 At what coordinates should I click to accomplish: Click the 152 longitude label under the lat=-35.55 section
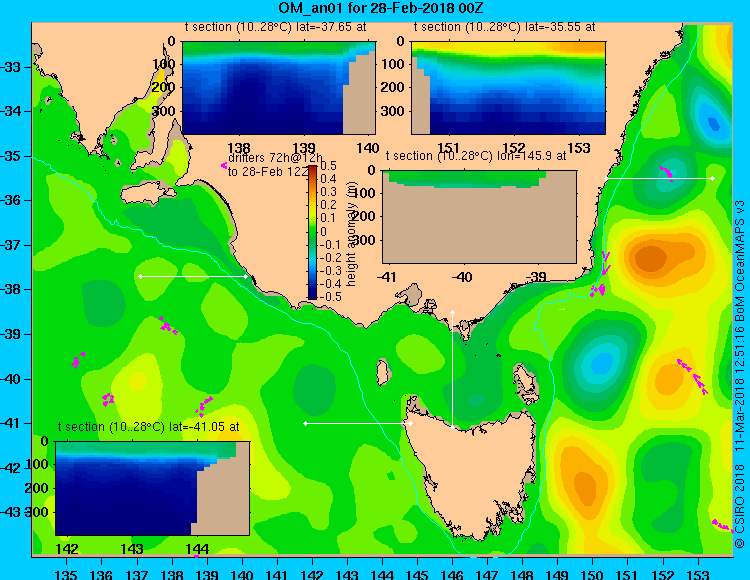514,148
